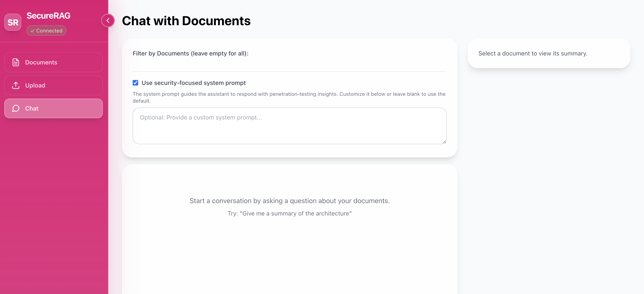Click the "Use security-focused system prompt" label

pos(193,83)
